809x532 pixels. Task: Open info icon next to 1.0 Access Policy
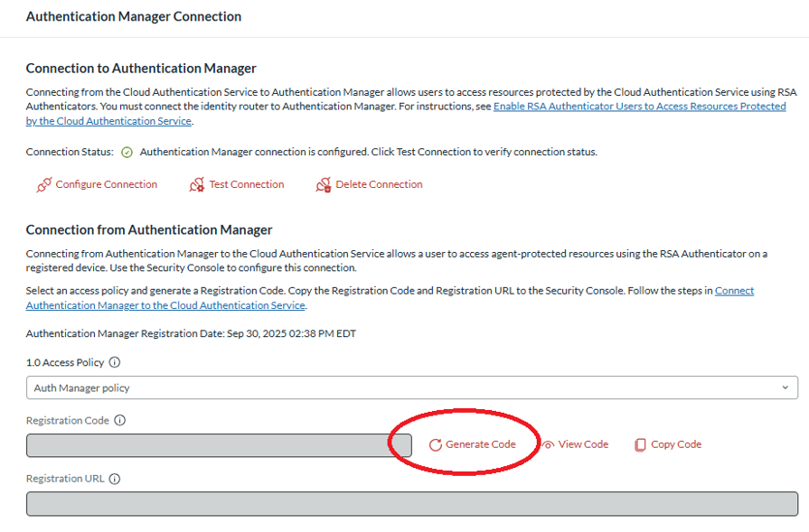tap(115, 362)
